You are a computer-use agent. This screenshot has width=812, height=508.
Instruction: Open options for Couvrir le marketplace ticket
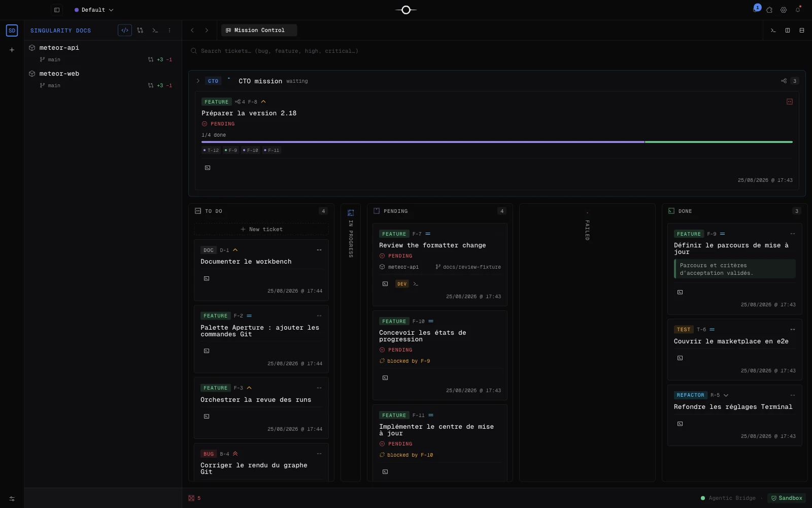point(793,330)
